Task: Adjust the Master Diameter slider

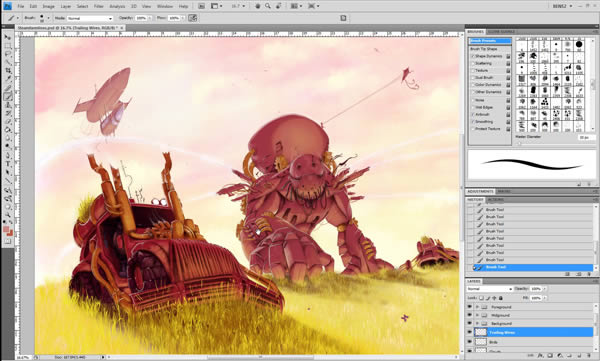Action: coord(519,143)
